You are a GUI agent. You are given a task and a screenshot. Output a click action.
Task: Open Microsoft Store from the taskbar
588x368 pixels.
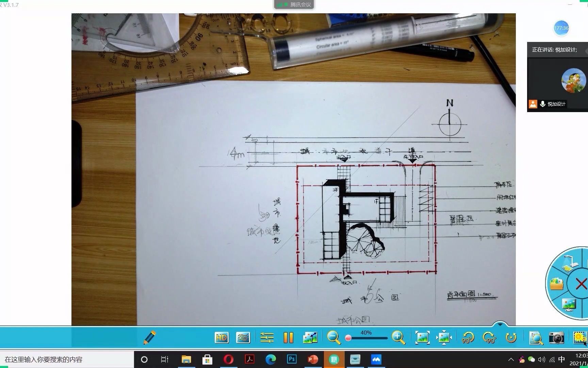click(x=207, y=359)
